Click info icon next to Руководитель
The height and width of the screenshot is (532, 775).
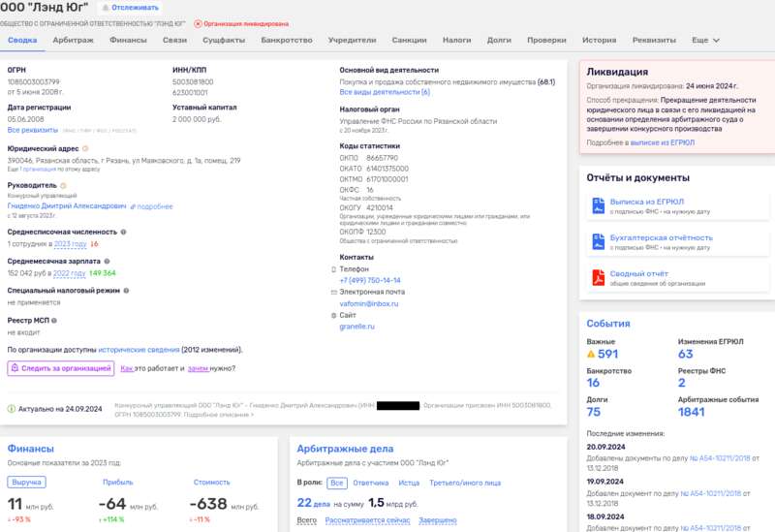63,185
